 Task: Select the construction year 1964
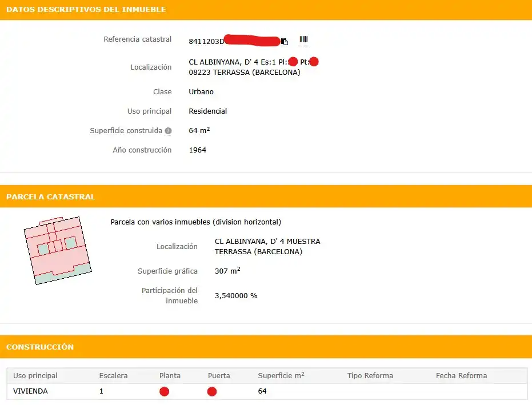tap(198, 150)
